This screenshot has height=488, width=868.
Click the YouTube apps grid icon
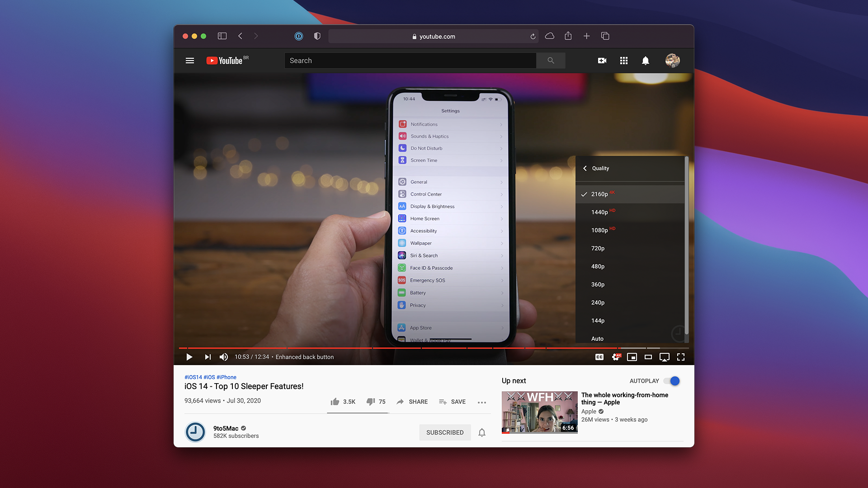click(624, 60)
